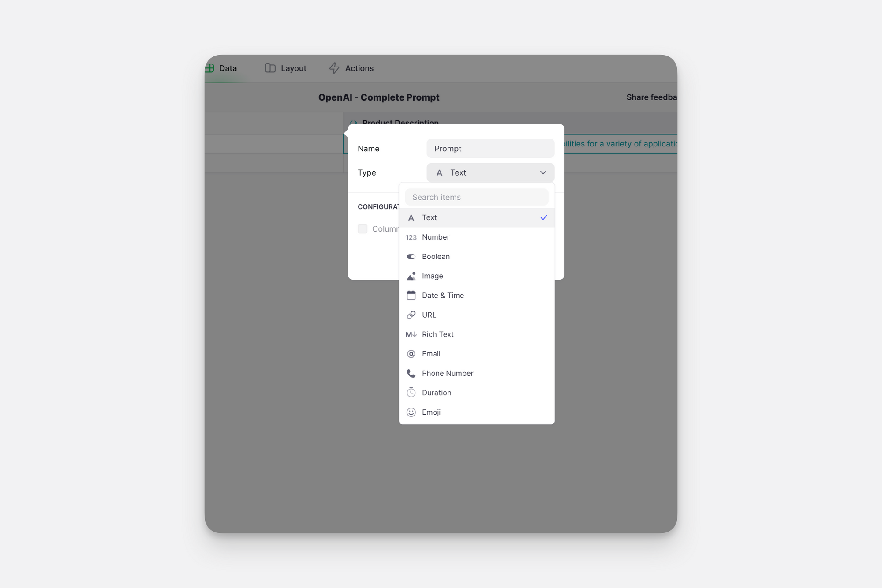
Task: Click the Boolean toggle icon
Action: [x=411, y=257]
